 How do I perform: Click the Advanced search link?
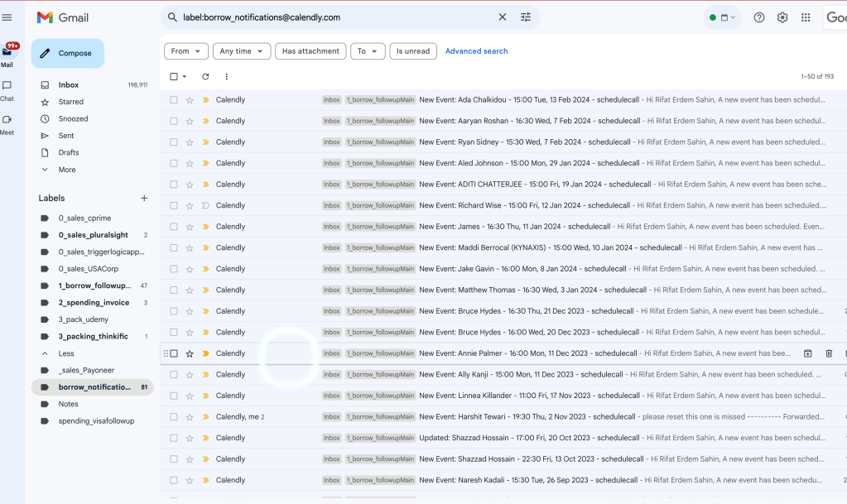(x=476, y=51)
